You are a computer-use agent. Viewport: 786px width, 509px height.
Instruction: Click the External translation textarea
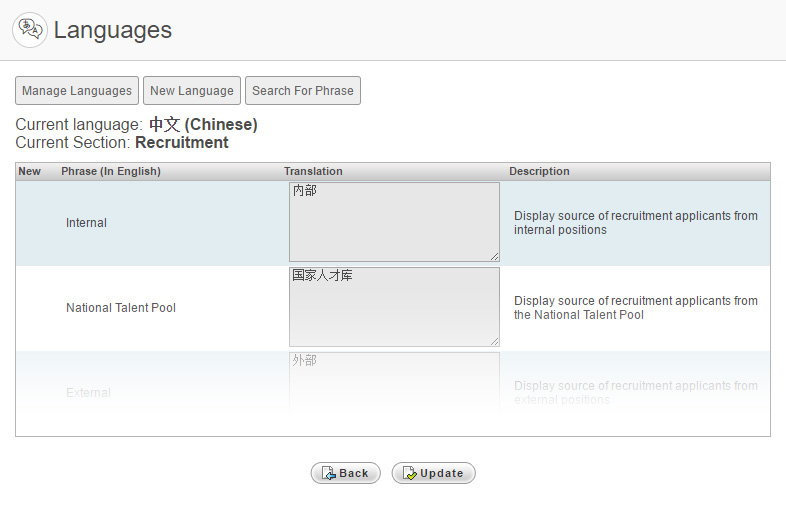coord(394,384)
